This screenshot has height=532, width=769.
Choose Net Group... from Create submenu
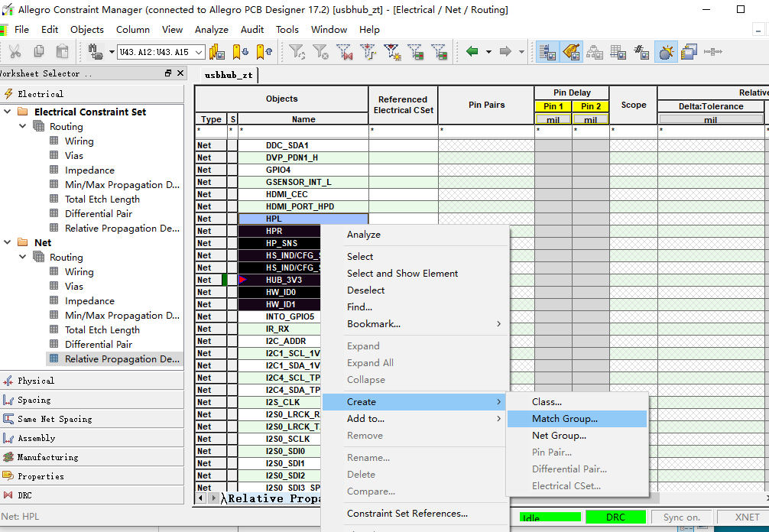pyautogui.click(x=577, y=436)
